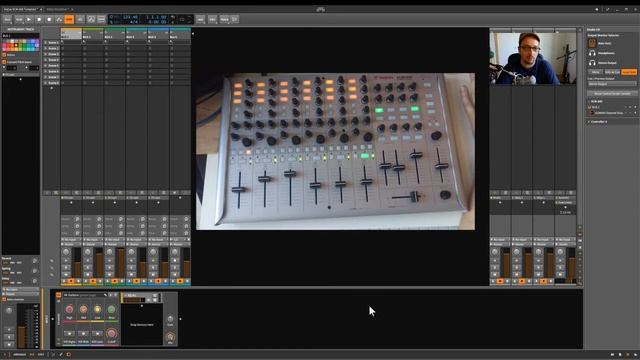Open the File menu in the toolbar
This screenshot has width=640, height=360.
[x=7, y=19]
